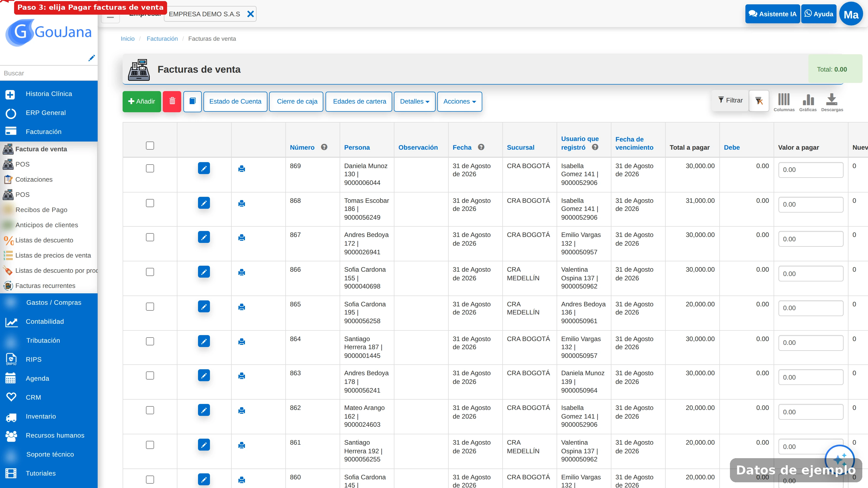Print invoice 865 using the printer icon
The height and width of the screenshot is (488, 868).
pos(242,307)
